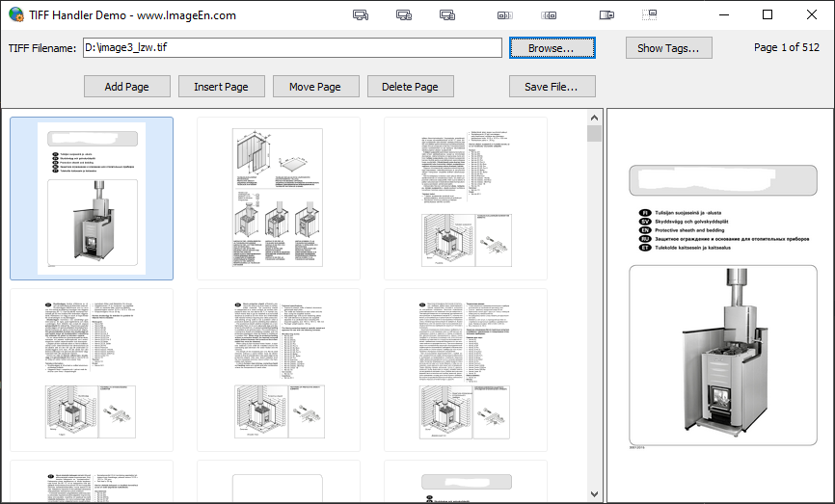Select the selected first page thumbnail
Screen dimensions: 835x504
coord(92,199)
